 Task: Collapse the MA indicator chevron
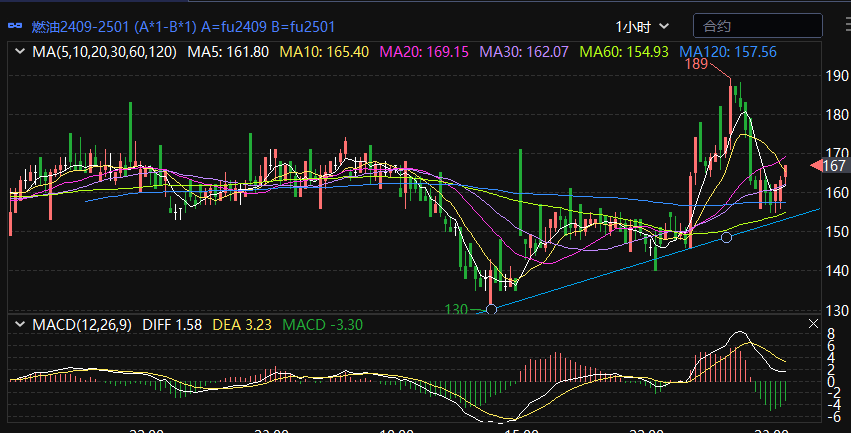point(18,51)
